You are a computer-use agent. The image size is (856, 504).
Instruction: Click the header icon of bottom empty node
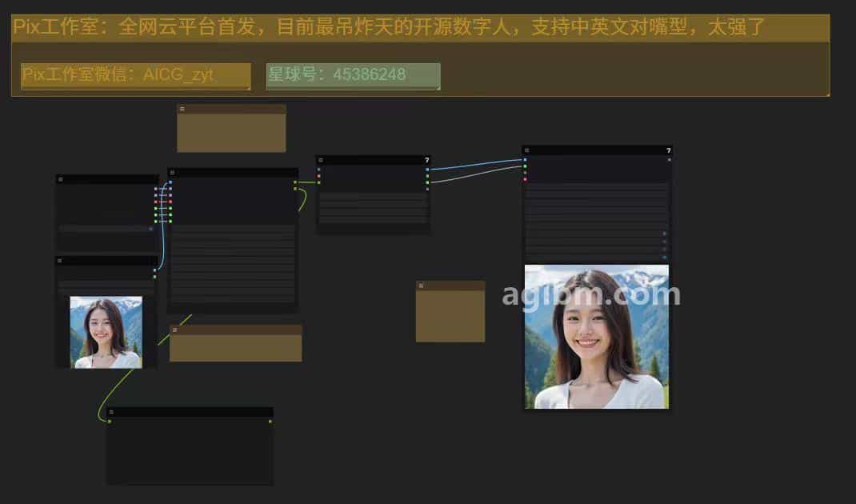(111, 412)
